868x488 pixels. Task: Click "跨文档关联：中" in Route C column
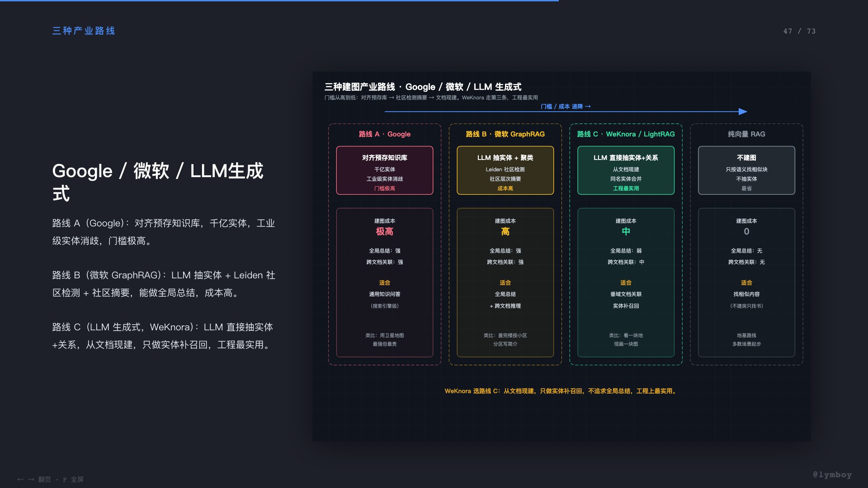click(626, 262)
